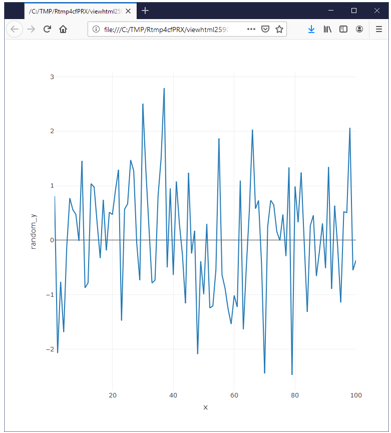
Task: Open the hamburger application menu
Action: coord(379,29)
